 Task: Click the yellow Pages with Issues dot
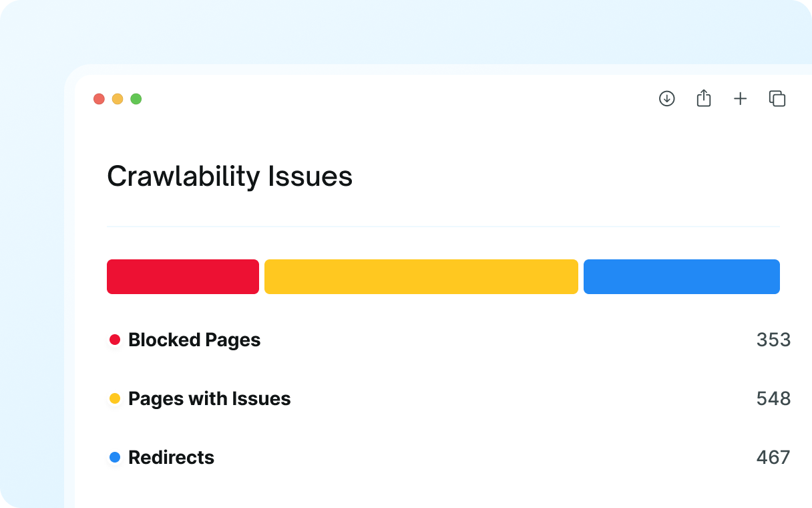coord(115,398)
